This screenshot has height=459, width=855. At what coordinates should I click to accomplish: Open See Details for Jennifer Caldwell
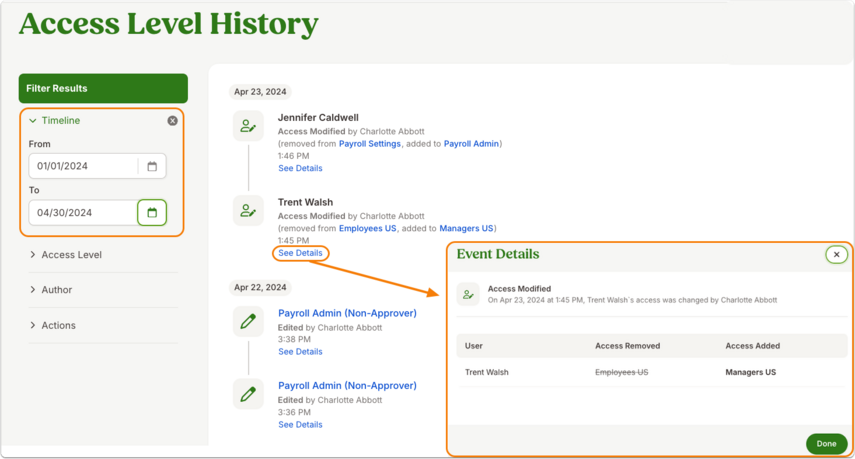pyautogui.click(x=300, y=168)
